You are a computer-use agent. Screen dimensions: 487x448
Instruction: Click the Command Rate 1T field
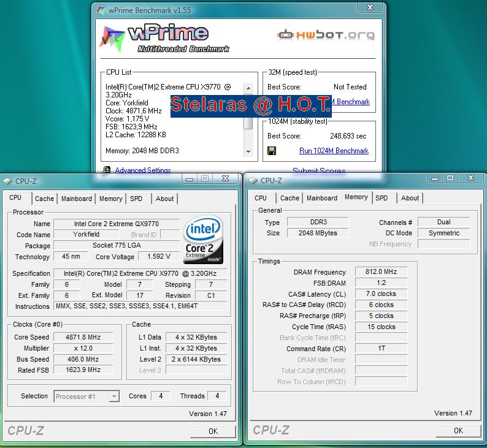[381, 348]
